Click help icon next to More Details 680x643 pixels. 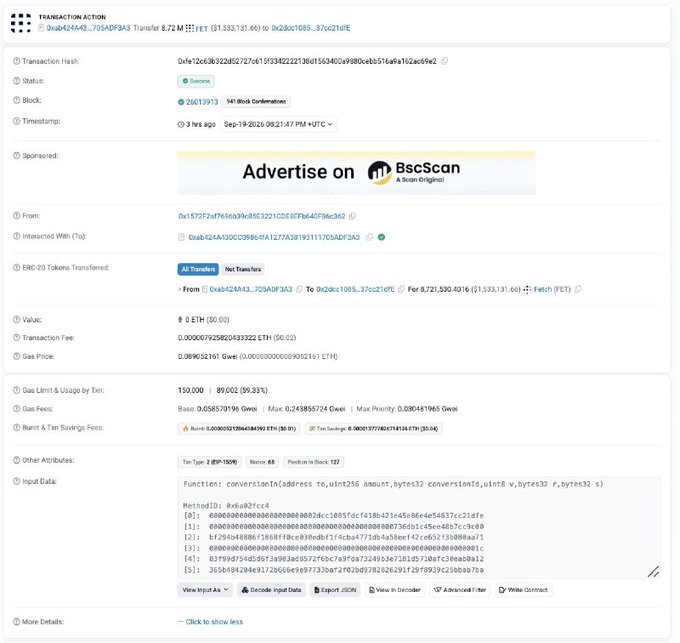click(16, 622)
